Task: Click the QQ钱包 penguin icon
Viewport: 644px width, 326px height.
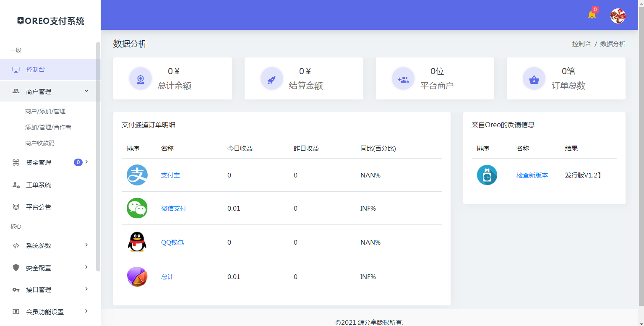Action: (137, 242)
